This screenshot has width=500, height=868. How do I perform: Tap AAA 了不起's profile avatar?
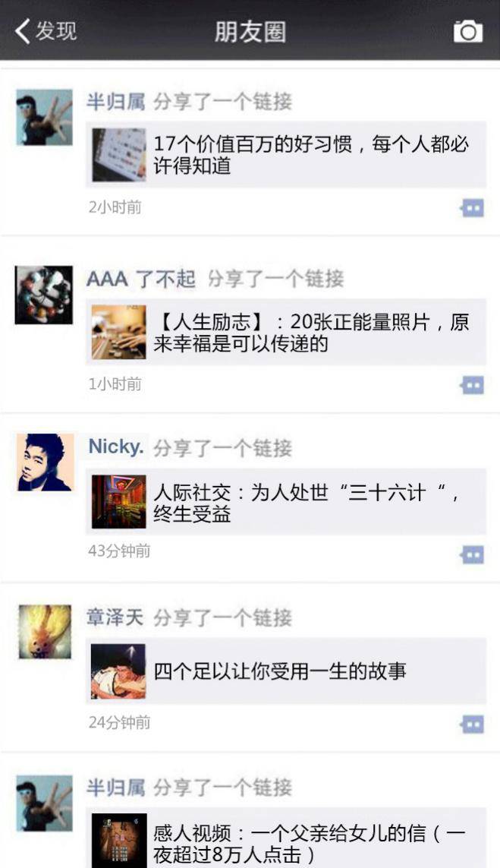point(44,295)
